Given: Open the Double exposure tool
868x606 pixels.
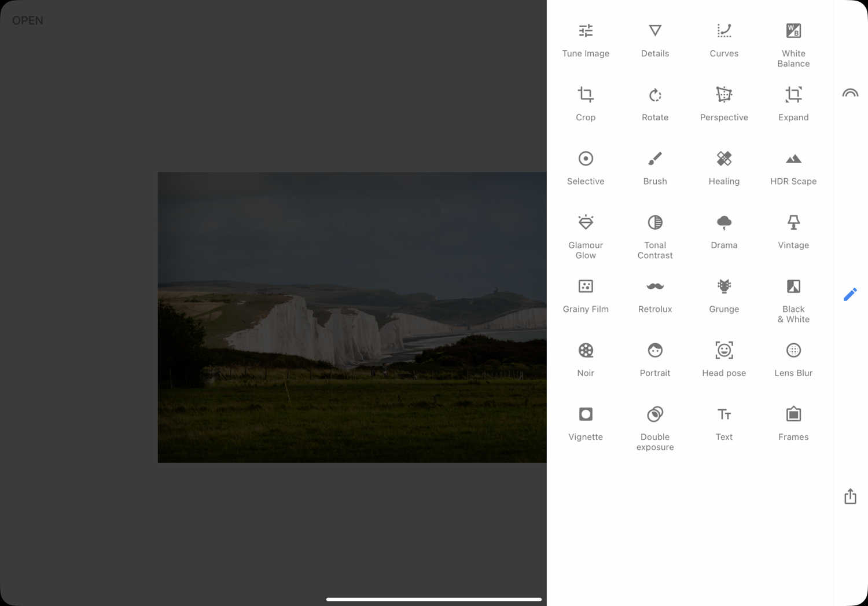Looking at the screenshot, I should tap(655, 428).
